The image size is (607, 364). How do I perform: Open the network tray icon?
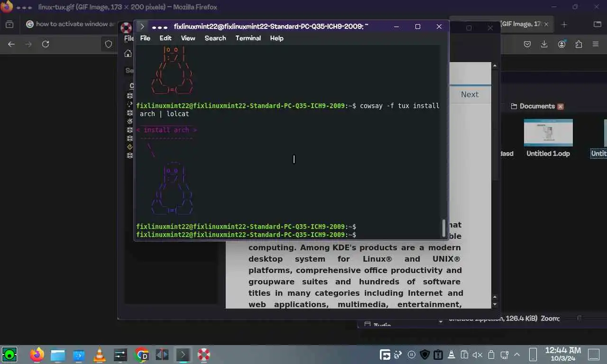click(x=505, y=355)
